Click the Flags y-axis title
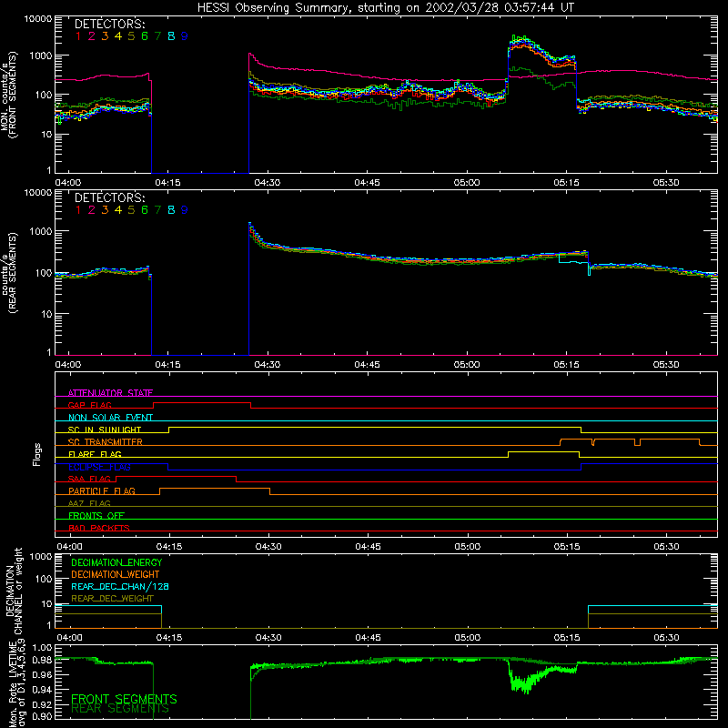The width and height of the screenshot is (728, 728). (x=37, y=454)
